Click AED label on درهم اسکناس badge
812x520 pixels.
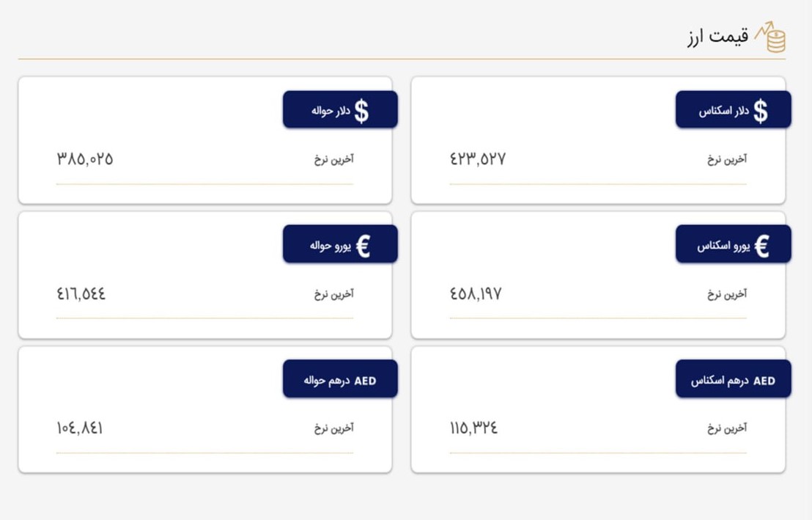(764, 381)
